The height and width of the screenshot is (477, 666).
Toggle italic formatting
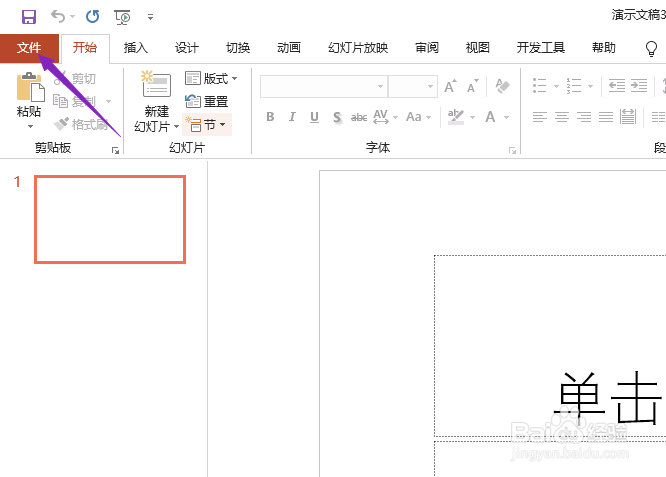tap(292, 117)
